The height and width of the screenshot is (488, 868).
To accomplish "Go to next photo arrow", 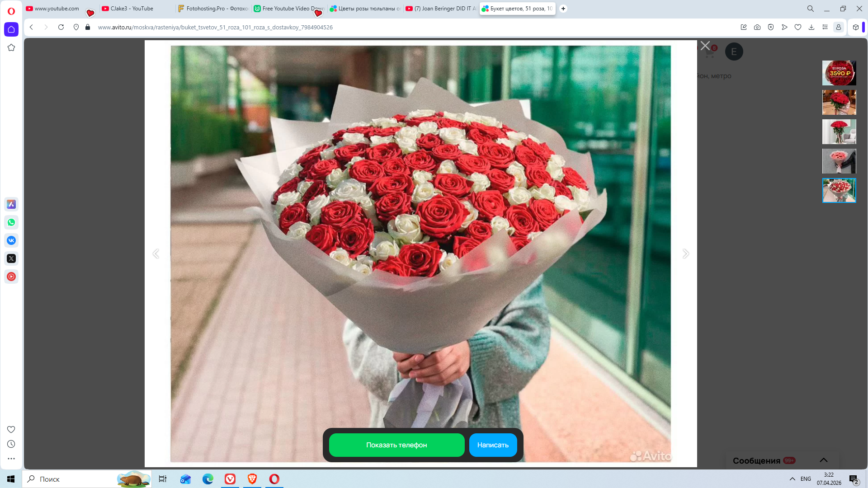I will tap(685, 253).
